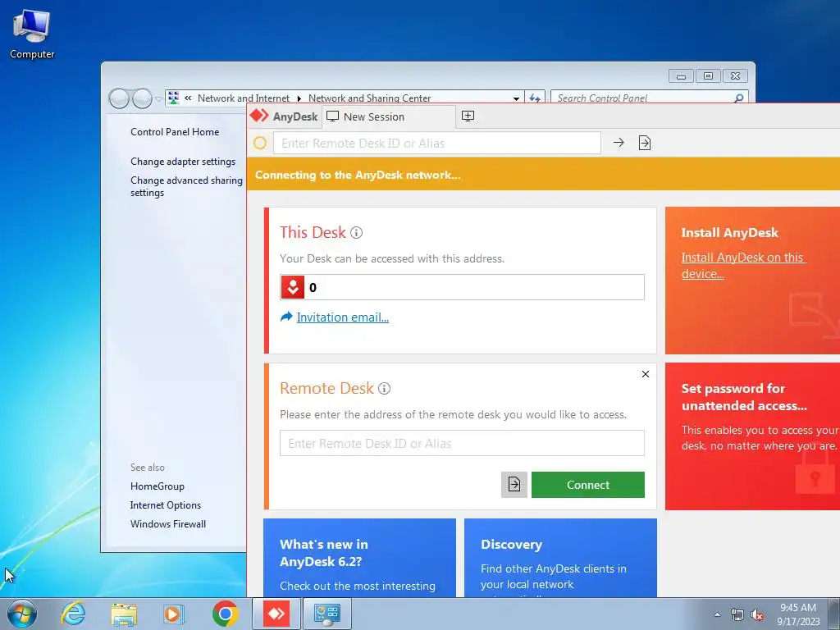This screenshot has height=630, width=840.
Task: Click the This Desk info icon
Action: [x=356, y=232]
